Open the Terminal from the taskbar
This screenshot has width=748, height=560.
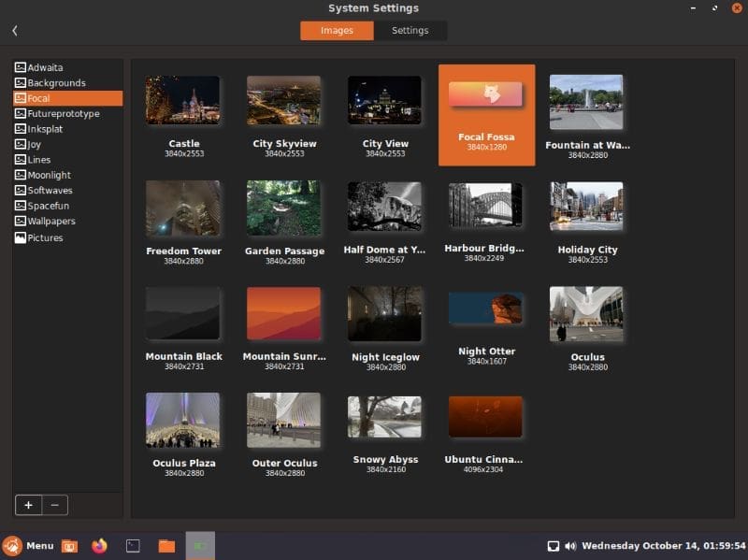point(133,546)
